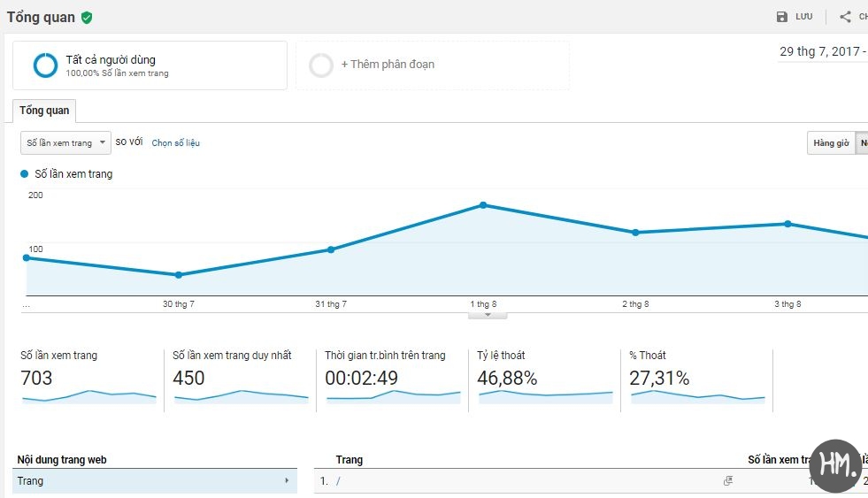868x498 pixels.
Task: Click the 46,88% bounce rate value
Action: coord(507,378)
